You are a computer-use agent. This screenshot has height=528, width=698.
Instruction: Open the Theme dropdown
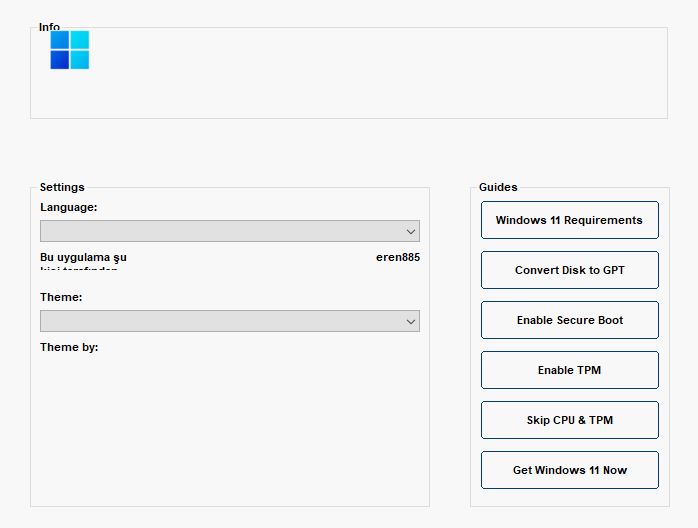pyautogui.click(x=230, y=321)
